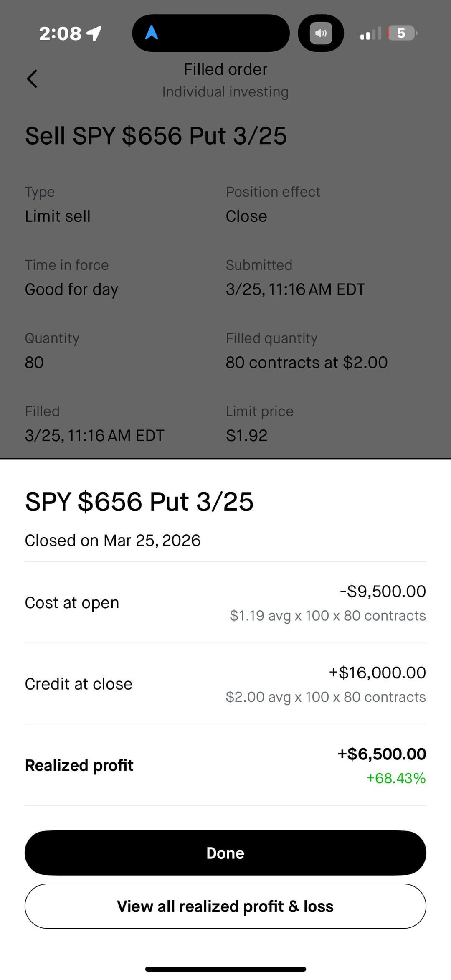Tap the Filled order page title
The image size is (451, 980).
[x=225, y=69]
